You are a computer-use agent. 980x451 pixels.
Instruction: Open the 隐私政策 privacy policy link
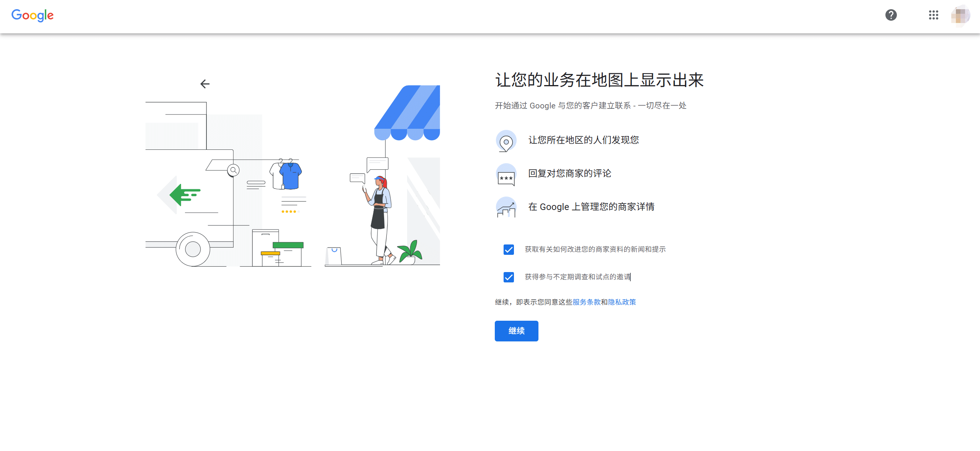(x=622, y=302)
